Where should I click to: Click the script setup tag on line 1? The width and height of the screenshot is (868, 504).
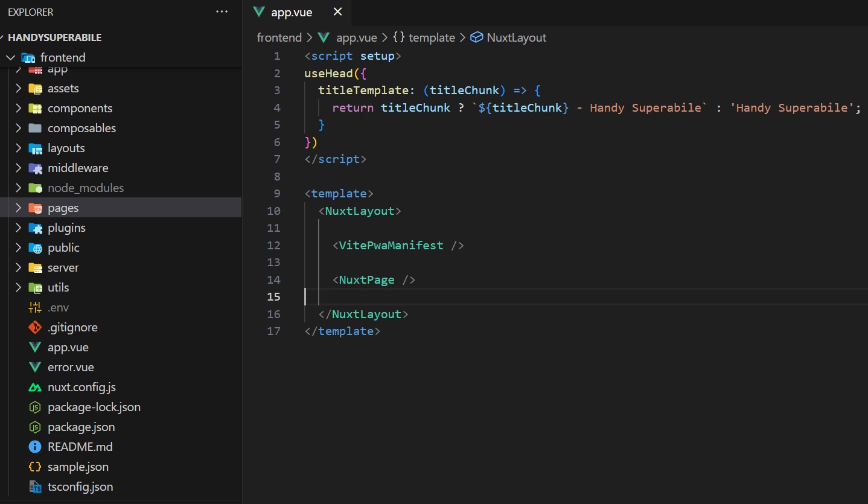(353, 56)
